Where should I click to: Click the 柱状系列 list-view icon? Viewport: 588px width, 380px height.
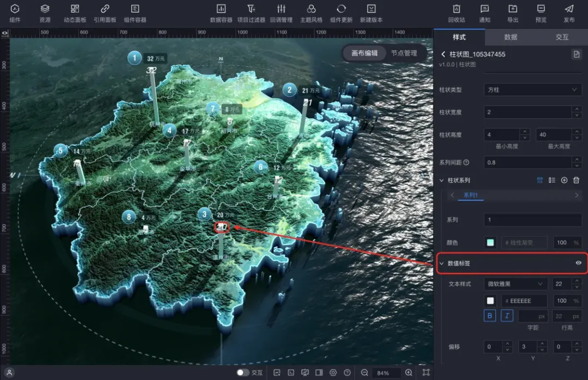pyautogui.click(x=552, y=180)
